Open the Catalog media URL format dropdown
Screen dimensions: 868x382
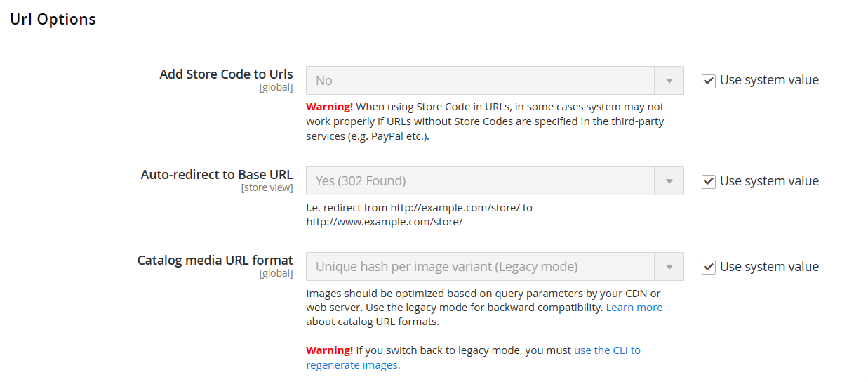(481, 267)
